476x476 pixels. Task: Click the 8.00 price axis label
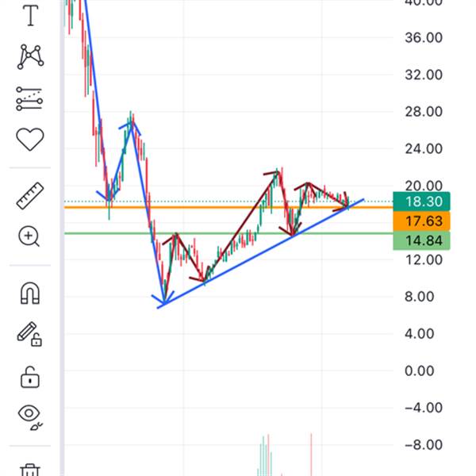(419, 297)
